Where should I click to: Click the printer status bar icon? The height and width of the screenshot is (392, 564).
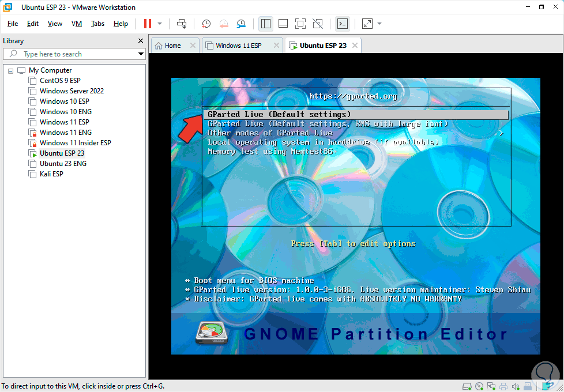(x=503, y=387)
